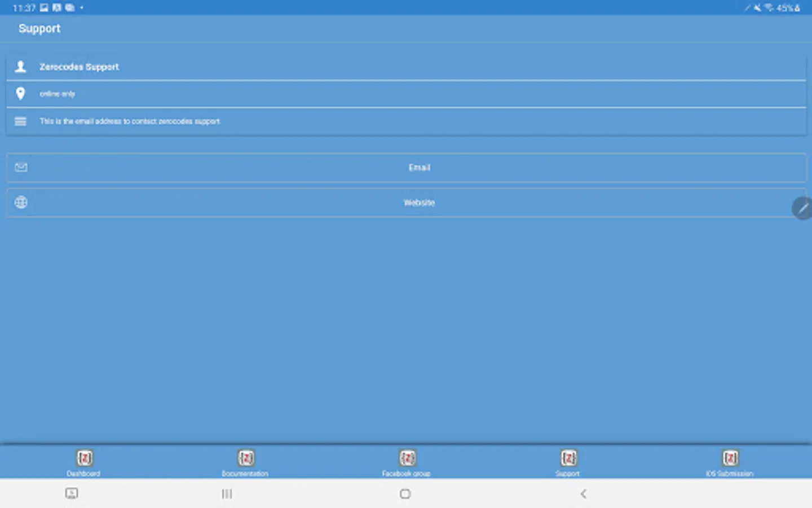
Task: Tap the clock time in status bar
Action: click(24, 8)
